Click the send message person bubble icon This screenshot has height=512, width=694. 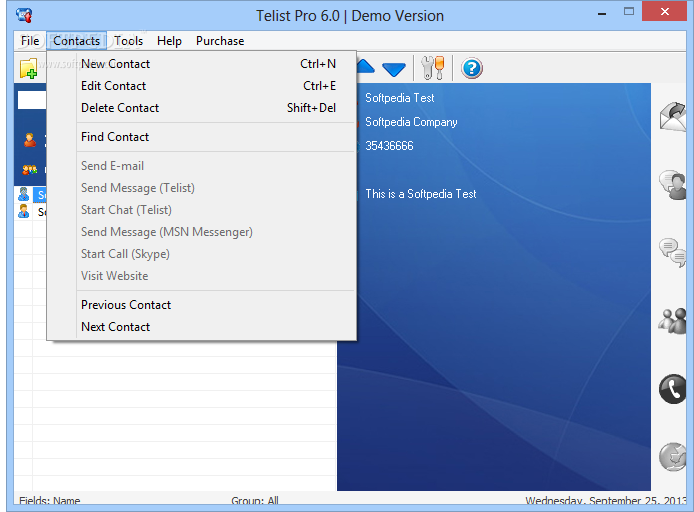pyautogui.click(x=673, y=185)
